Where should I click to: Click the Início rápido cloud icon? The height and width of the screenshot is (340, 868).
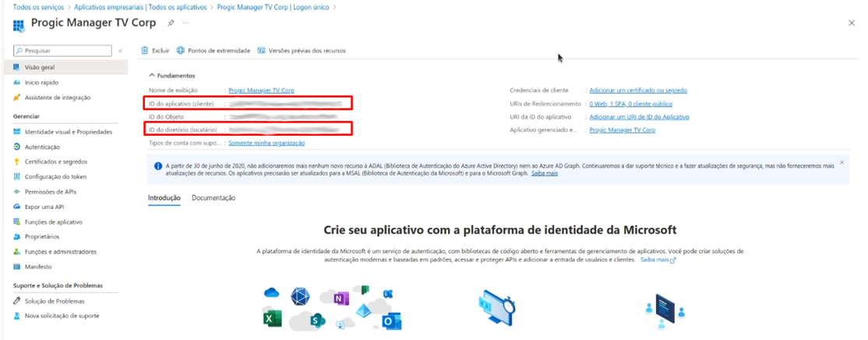pyautogui.click(x=16, y=82)
